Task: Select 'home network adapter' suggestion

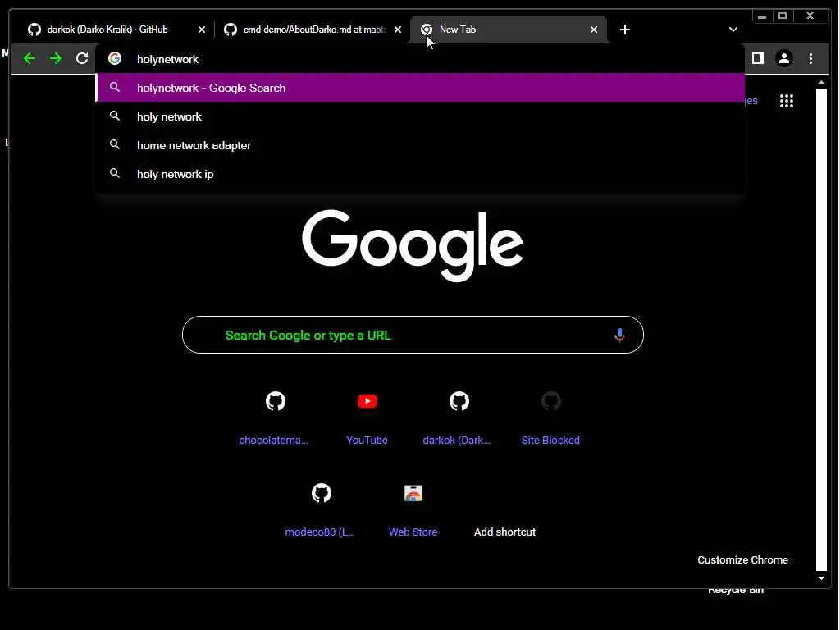Action: click(420, 145)
